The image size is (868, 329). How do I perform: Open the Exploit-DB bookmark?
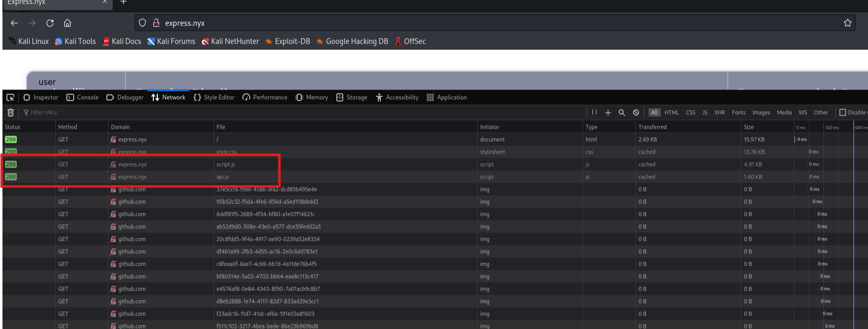pos(287,42)
